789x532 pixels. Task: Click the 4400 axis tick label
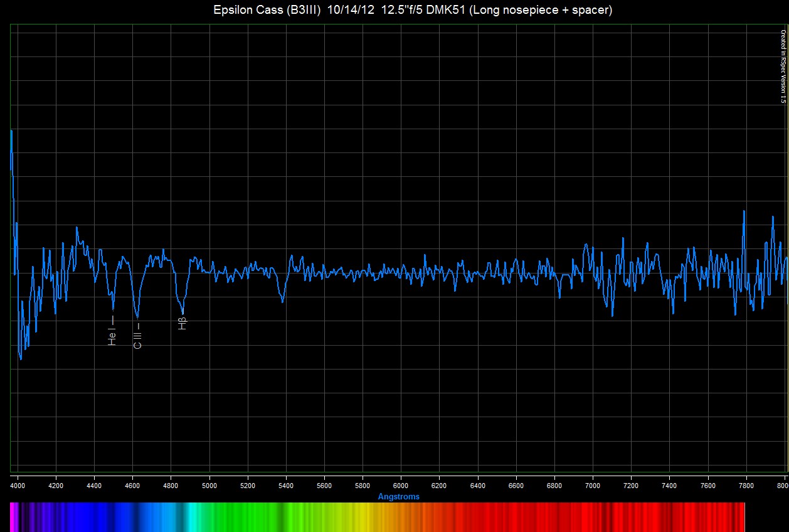point(94,486)
